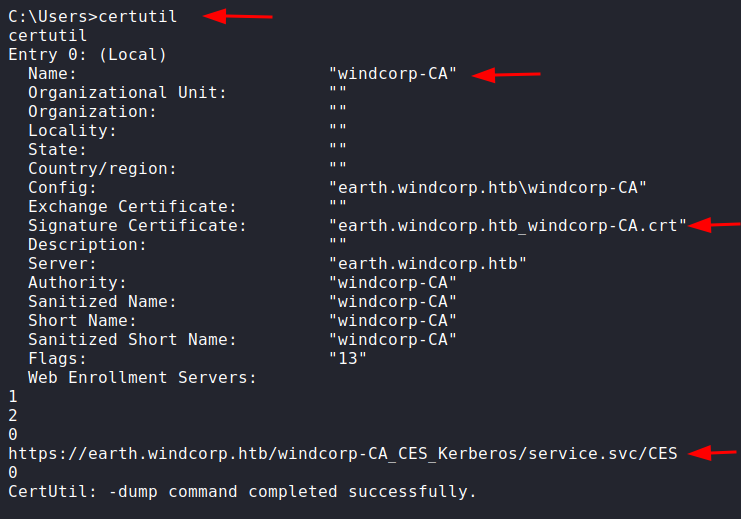
Task: Click the certutil command at the prompt
Action: coord(138,17)
